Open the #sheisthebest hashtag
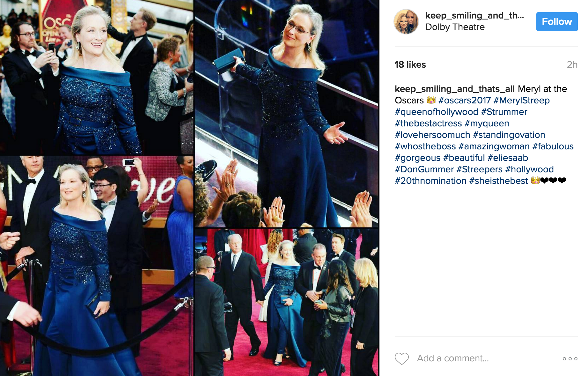The image size is (588, 376). [x=498, y=181]
